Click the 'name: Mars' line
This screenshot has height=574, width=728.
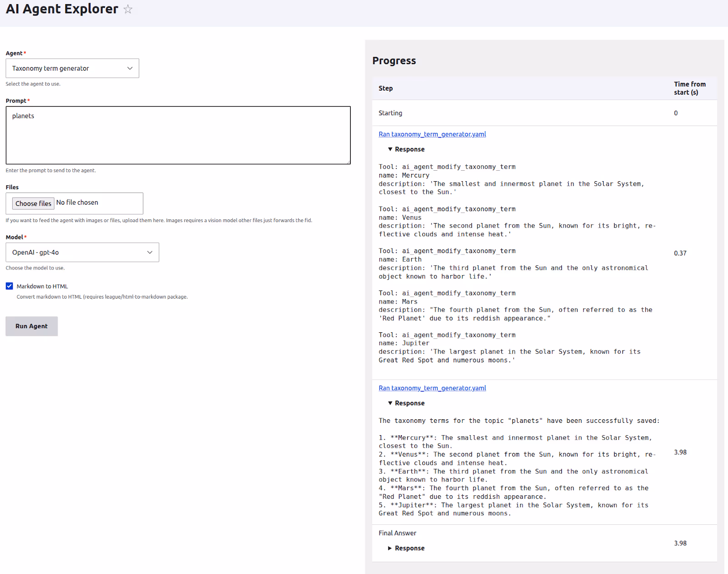398,302
